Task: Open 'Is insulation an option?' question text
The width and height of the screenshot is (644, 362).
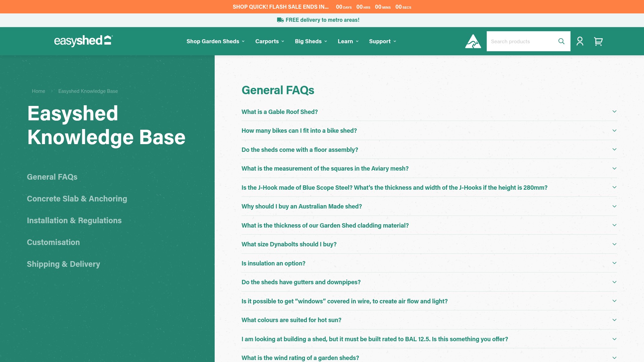Action: tap(273, 263)
